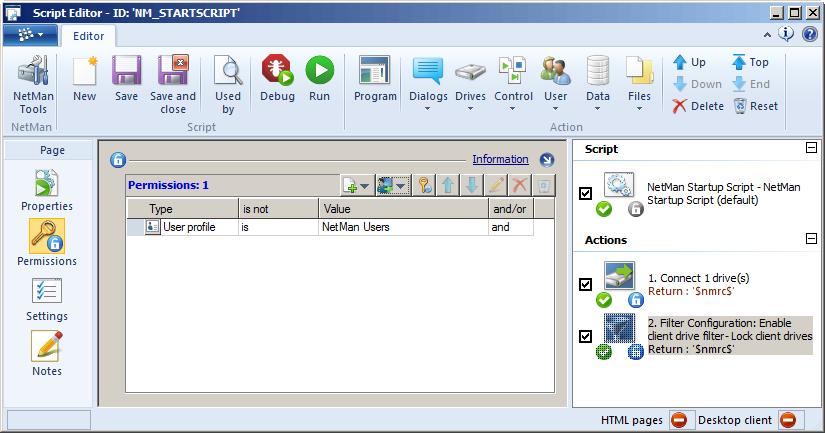This screenshot has width=825, height=433.
Task: Open NetMan Tools in the ribbon
Action: point(33,84)
